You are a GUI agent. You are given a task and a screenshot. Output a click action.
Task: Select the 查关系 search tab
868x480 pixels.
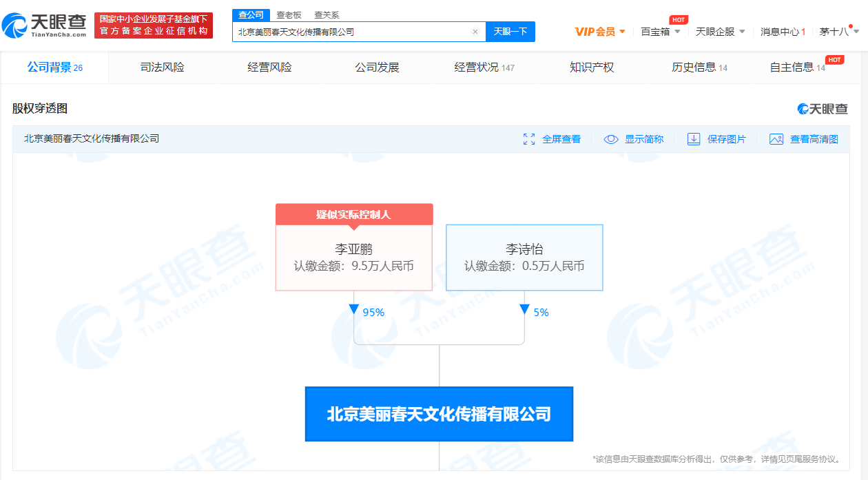[327, 15]
